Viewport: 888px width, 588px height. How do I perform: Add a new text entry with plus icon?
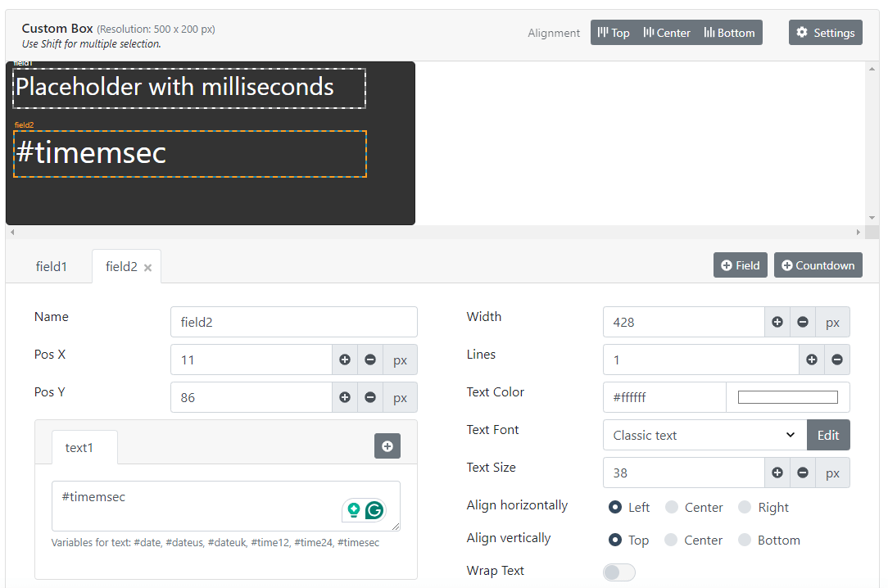387,446
